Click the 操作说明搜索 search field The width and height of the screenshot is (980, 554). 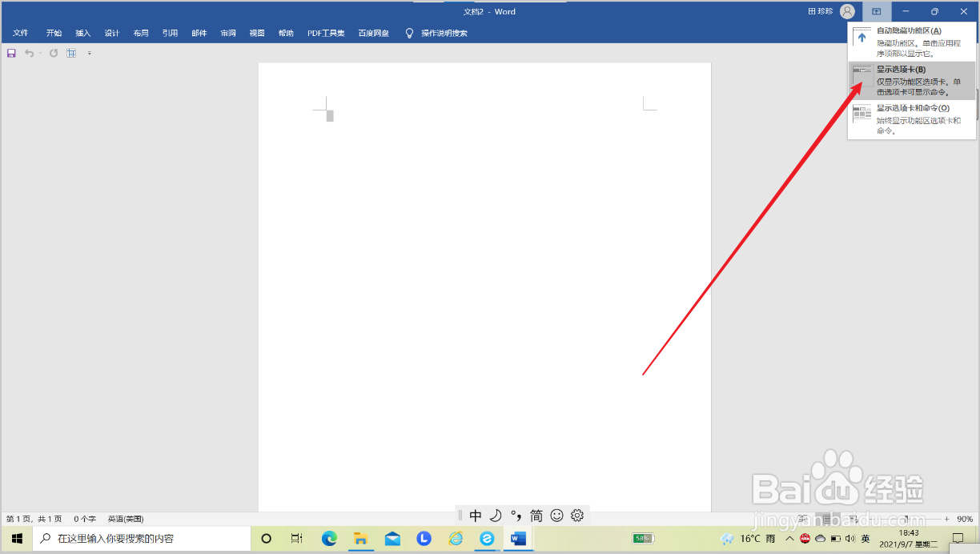(x=444, y=33)
